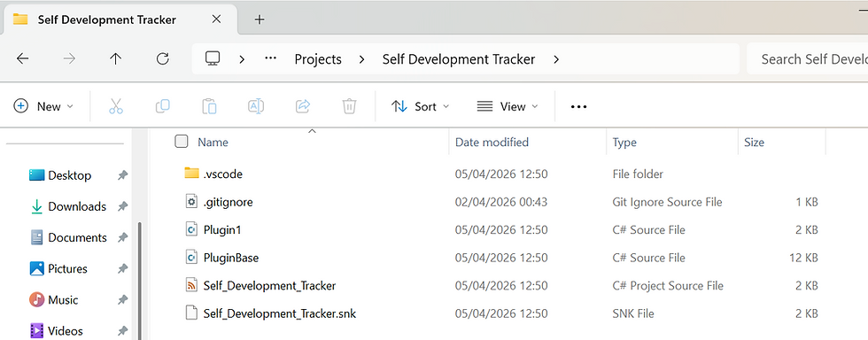Screen dimensions: 868x340
Task: Sort by the Size column header
Action: click(754, 143)
